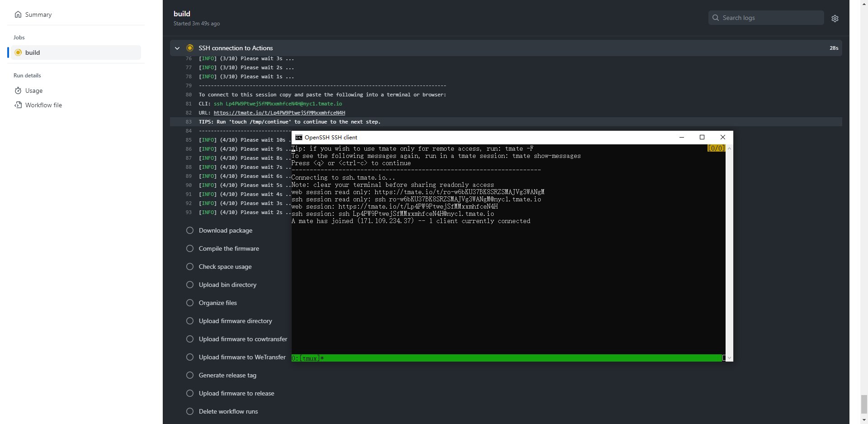Viewport: 868px width, 424px height.
Task: Click the Workflow file icon
Action: coord(18,105)
